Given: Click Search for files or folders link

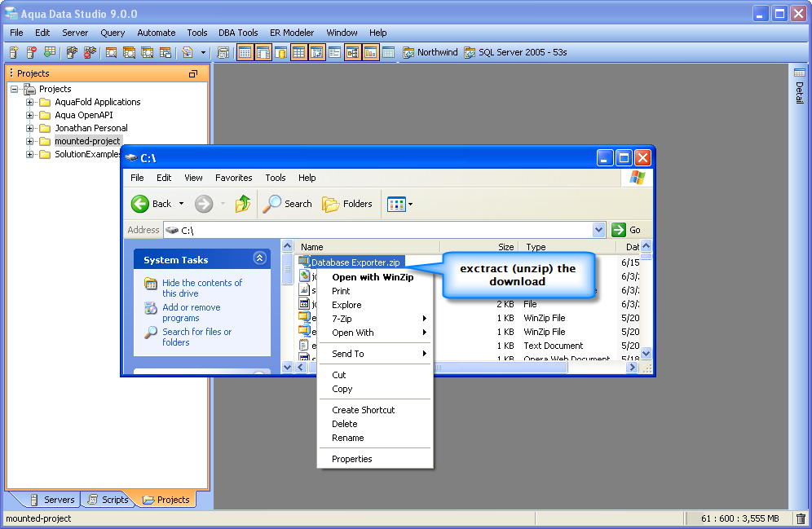Looking at the screenshot, I should (x=196, y=337).
